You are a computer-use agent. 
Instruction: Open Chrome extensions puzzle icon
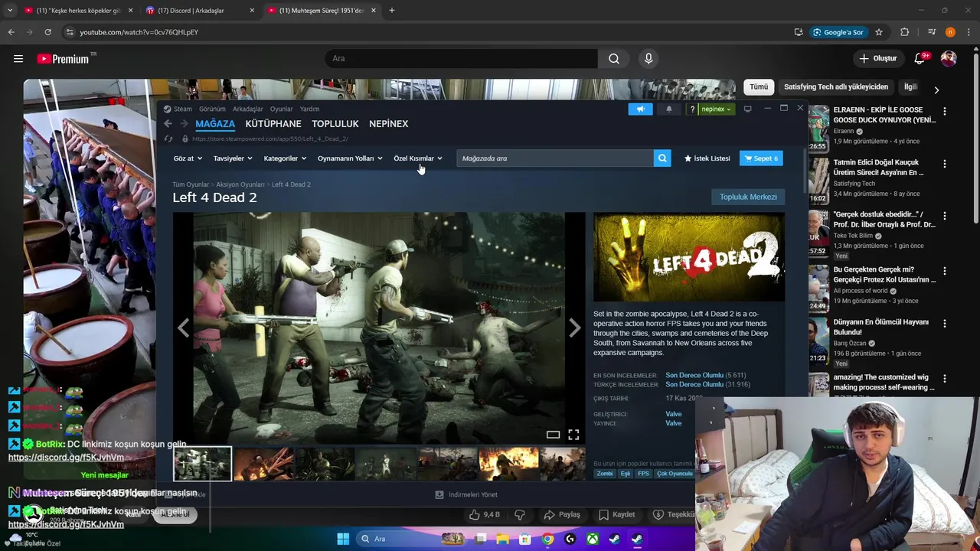[905, 32]
